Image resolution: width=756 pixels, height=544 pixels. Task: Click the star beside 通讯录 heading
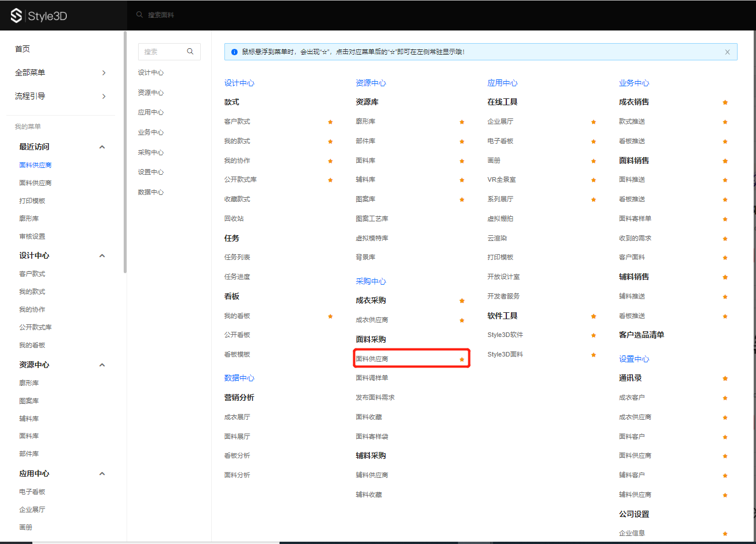point(725,378)
